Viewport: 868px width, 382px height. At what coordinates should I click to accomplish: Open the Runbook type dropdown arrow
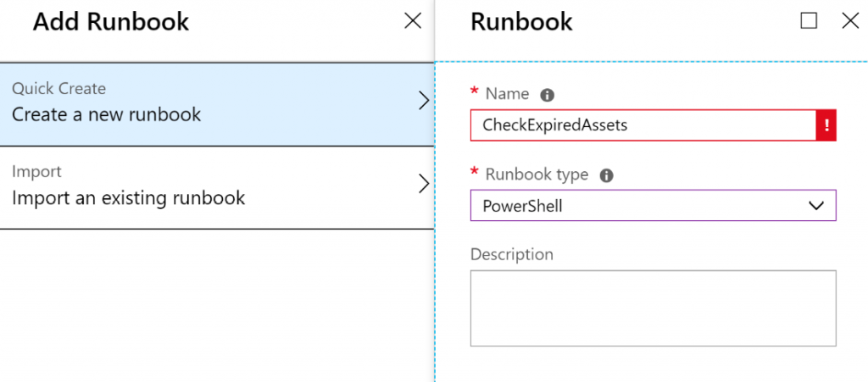(x=816, y=206)
